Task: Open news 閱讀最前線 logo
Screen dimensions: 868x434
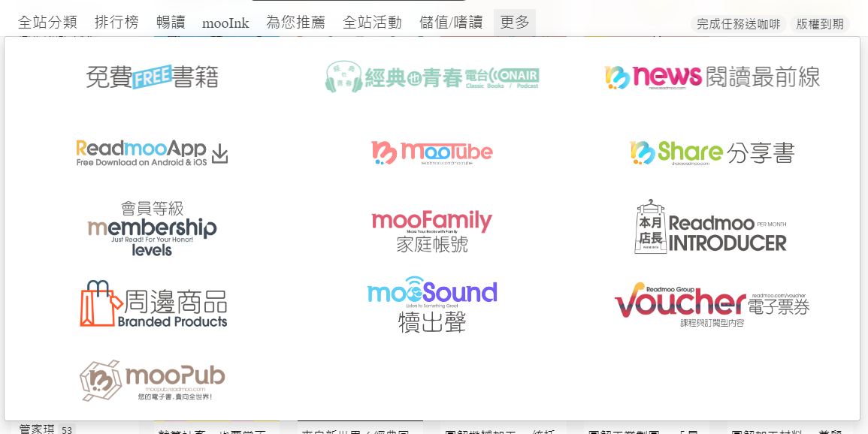Action: pos(712,77)
